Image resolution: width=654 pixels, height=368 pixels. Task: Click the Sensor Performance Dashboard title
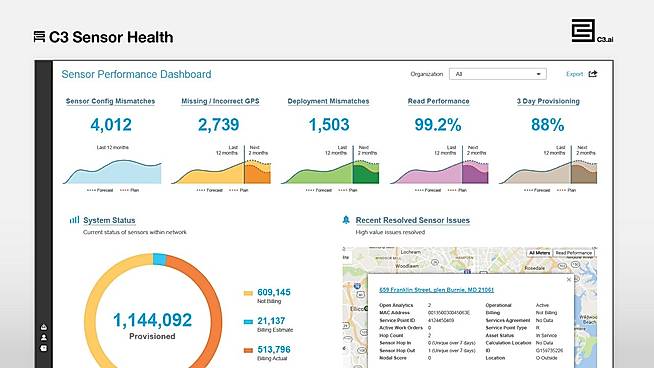coord(136,74)
